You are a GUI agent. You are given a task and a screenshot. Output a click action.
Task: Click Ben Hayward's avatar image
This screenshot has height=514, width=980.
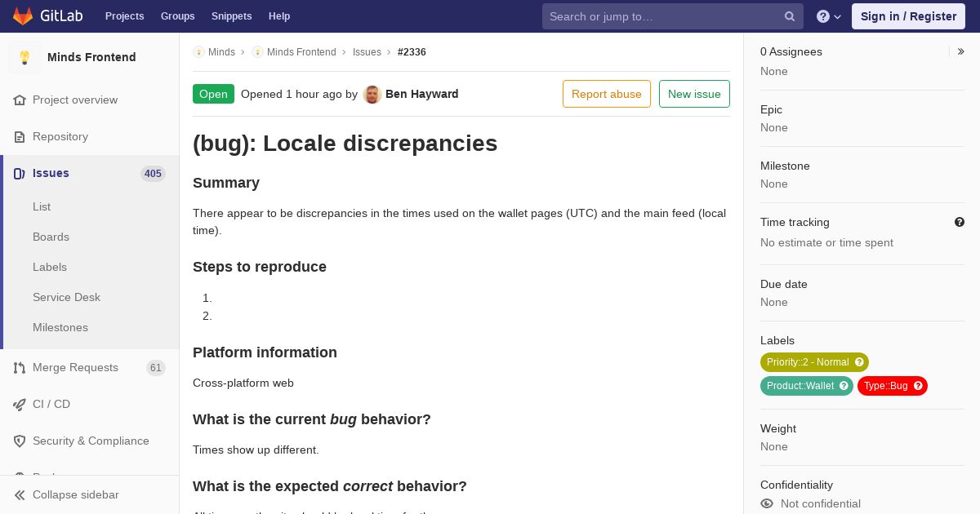tap(372, 94)
